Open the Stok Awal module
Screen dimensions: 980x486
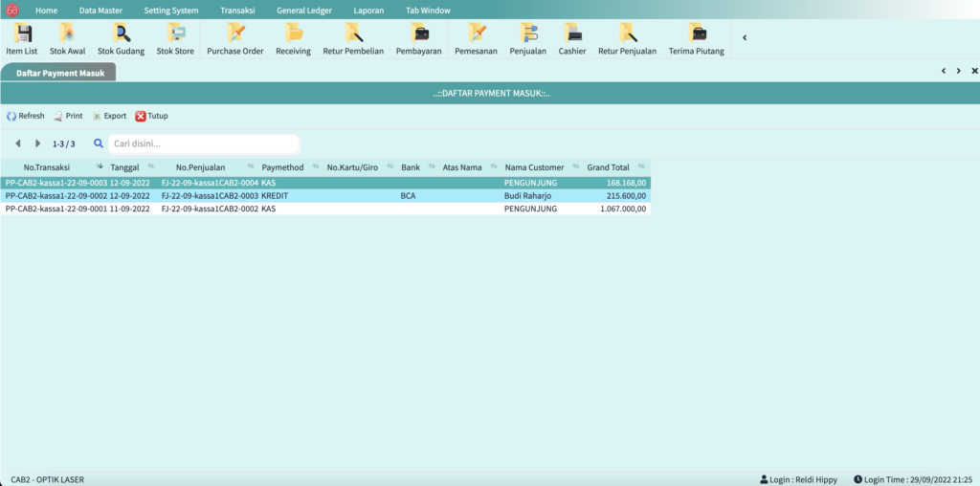click(67, 38)
